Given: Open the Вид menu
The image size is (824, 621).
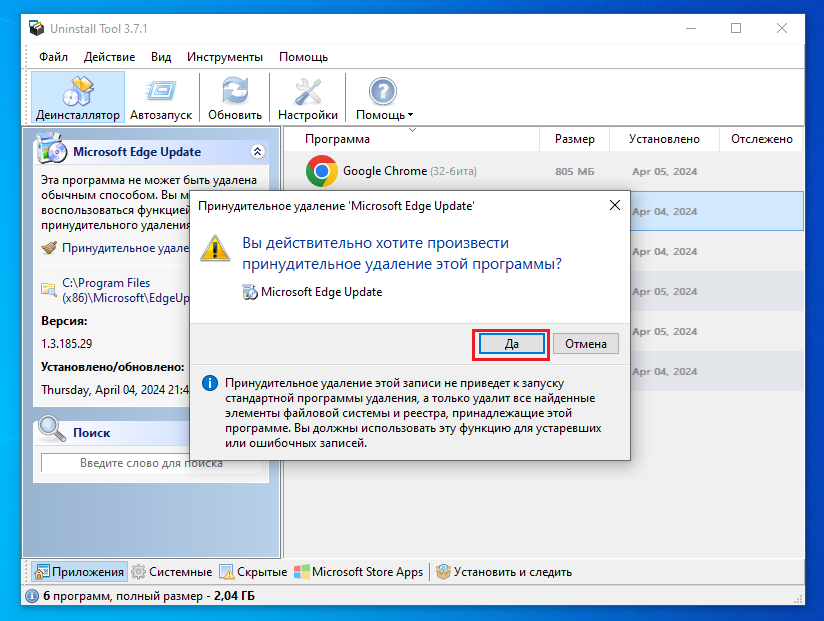Looking at the screenshot, I should click(x=161, y=57).
